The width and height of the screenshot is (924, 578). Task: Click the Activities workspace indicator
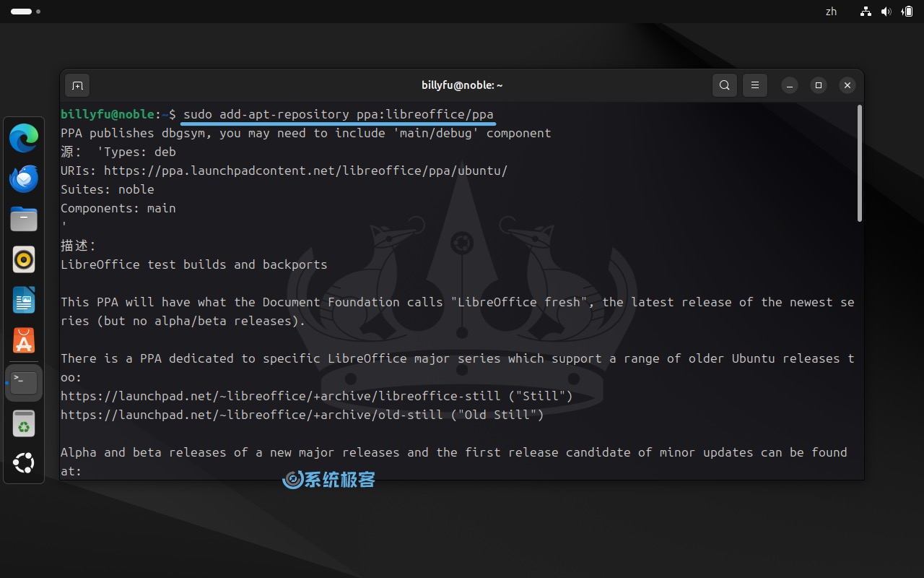25,12
